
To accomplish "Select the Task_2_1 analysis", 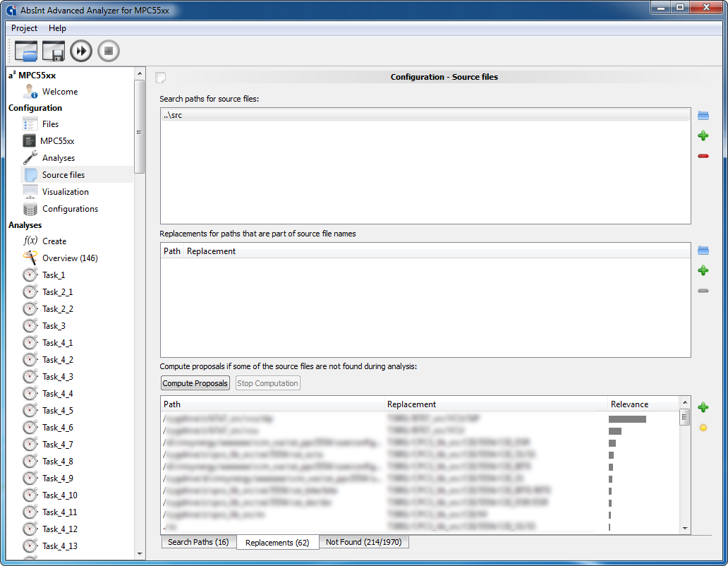I will click(x=58, y=292).
